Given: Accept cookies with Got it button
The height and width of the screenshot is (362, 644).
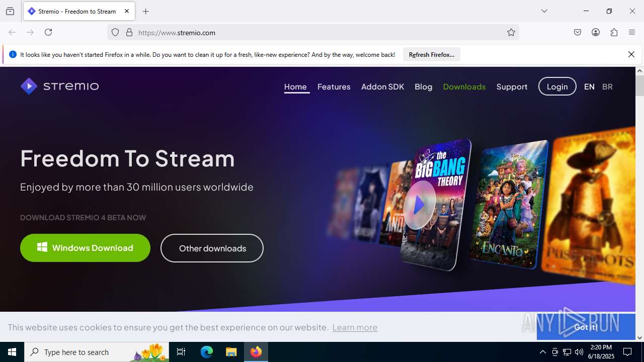Looking at the screenshot, I should coord(586,327).
